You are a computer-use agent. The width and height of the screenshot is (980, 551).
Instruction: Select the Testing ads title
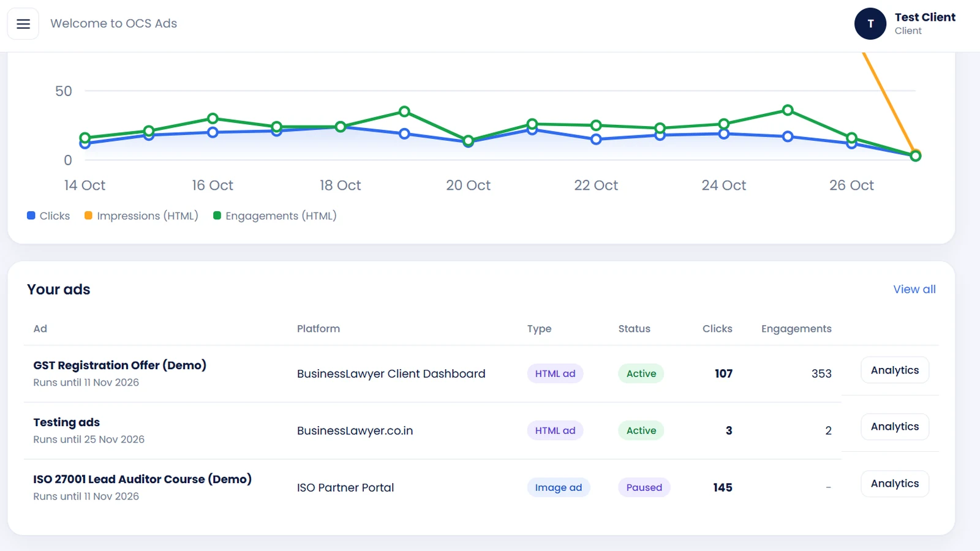point(66,422)
